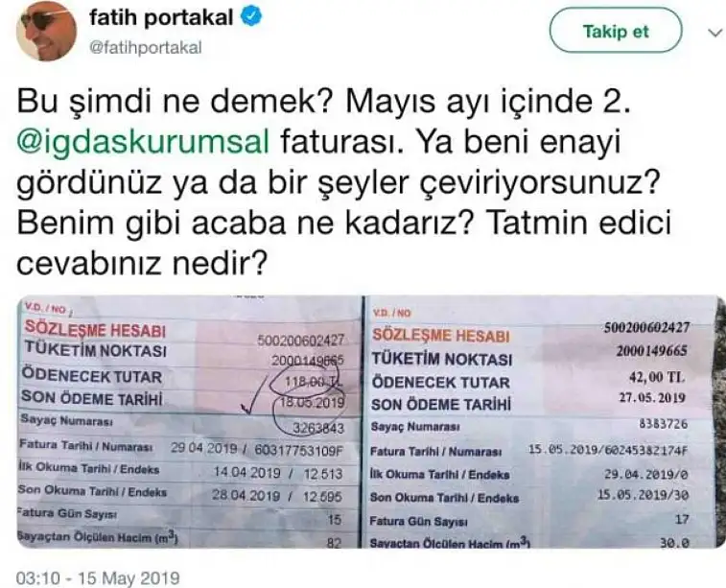
Task: Click the blue verified badge
Action: coord(251,17)
